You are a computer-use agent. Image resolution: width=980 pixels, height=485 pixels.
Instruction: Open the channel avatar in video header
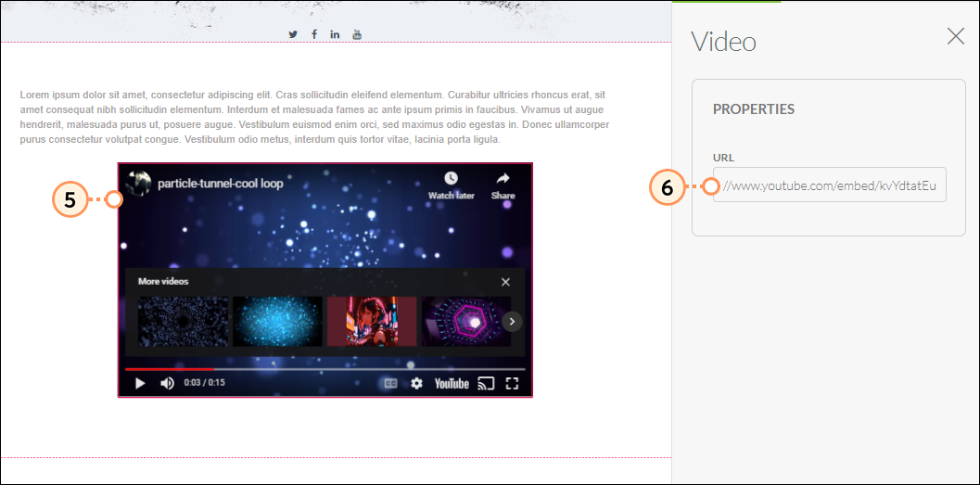point(138,183)
